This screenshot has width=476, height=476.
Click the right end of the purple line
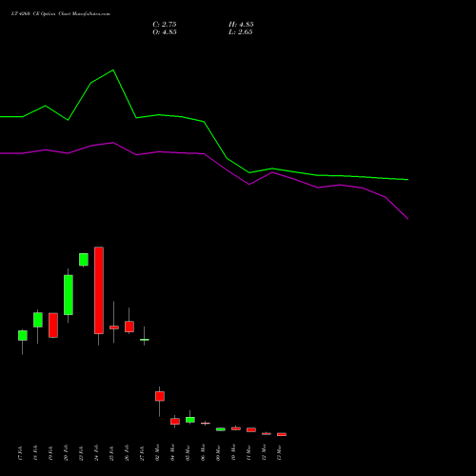[x=407, y=219]
